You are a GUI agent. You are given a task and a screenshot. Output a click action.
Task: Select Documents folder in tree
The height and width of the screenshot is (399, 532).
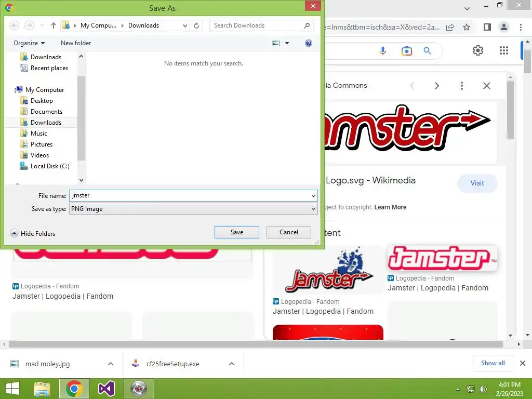coord(42,111)
